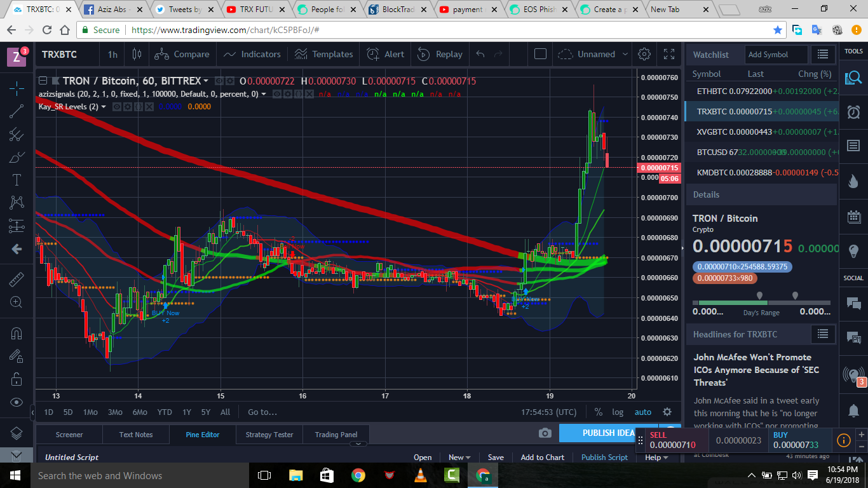Open the pitchfork drawing tools
868x488 pixels.
(x=16, y=134)
